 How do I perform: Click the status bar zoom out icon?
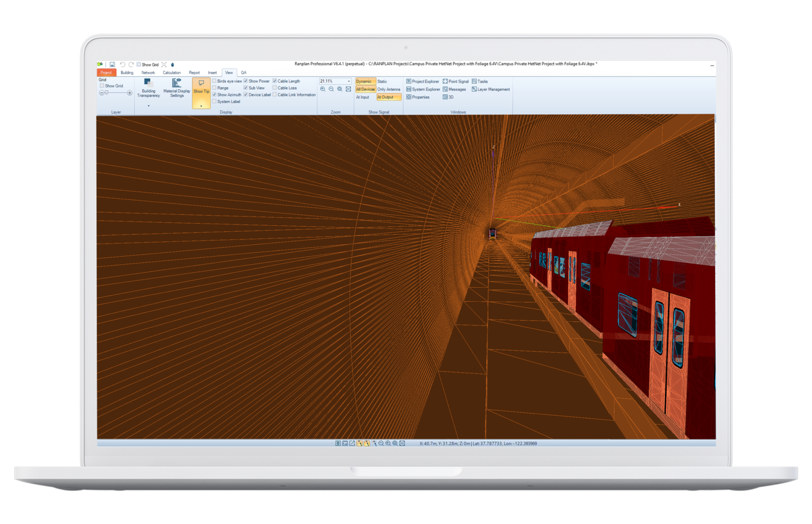381,443
